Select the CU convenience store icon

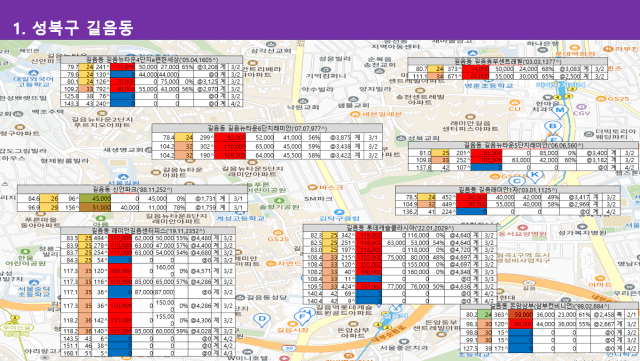click(x=514, y=103)
